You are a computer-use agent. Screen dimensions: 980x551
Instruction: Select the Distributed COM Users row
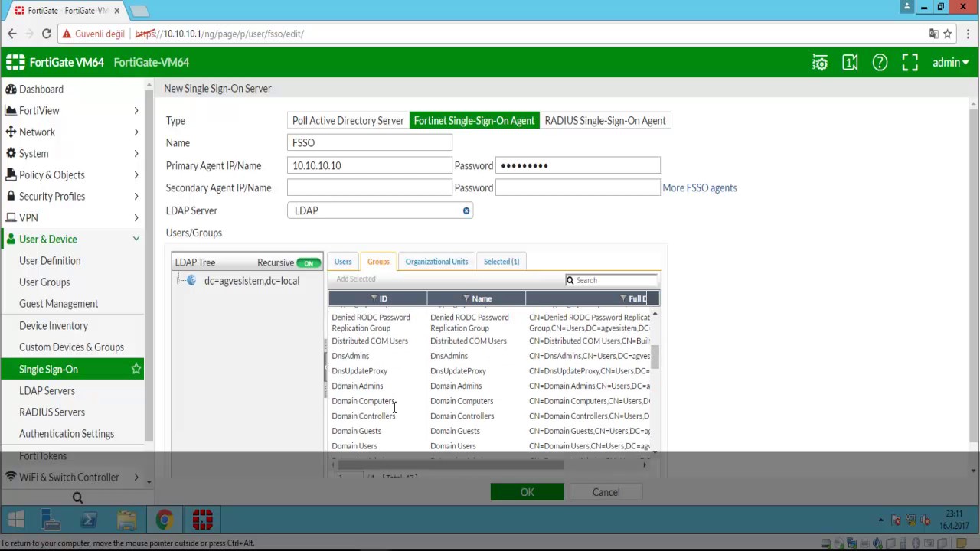[491, 341]
